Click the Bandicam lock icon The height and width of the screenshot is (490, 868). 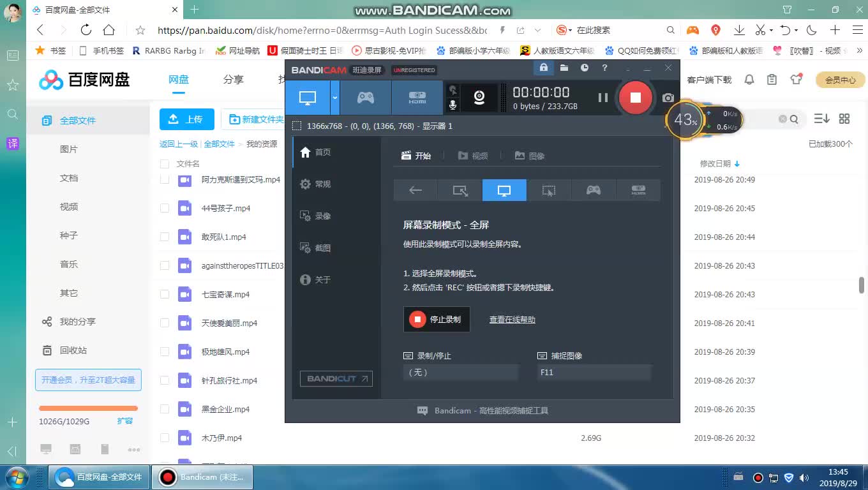pyautogui.click(x=543, y=68)
